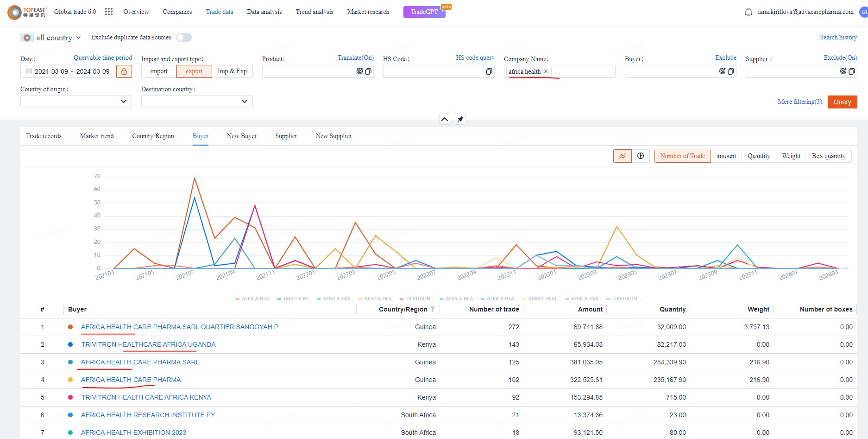Switch to pie chart view
868x439 pixels.
pos(641,156)
